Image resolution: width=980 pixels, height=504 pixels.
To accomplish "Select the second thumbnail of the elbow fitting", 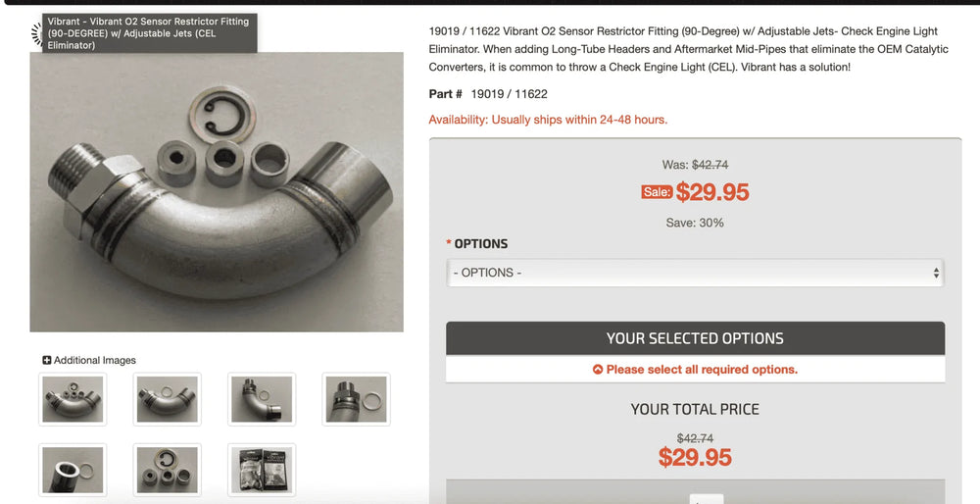I will click(167, 399).
